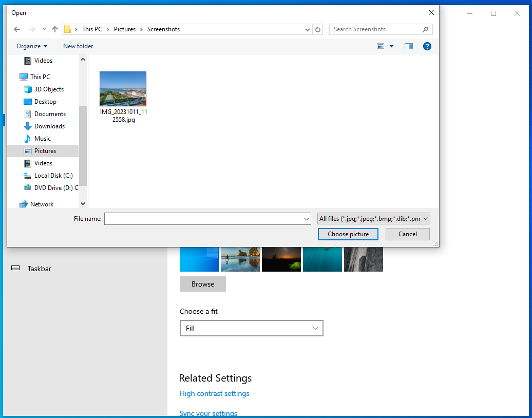The height and width of the screenshot is (418, 532).
Task: Click Choose picture button
Action: click(x=348, y=234)
